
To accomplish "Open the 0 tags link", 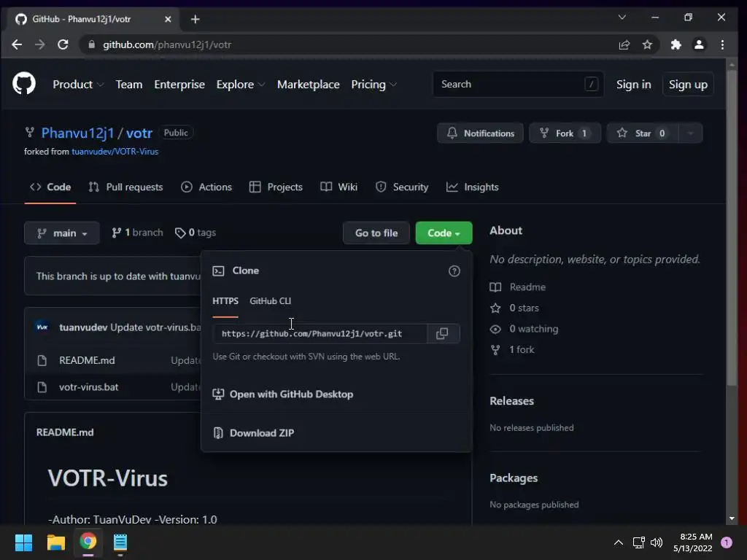I will (x=196, y=233).
